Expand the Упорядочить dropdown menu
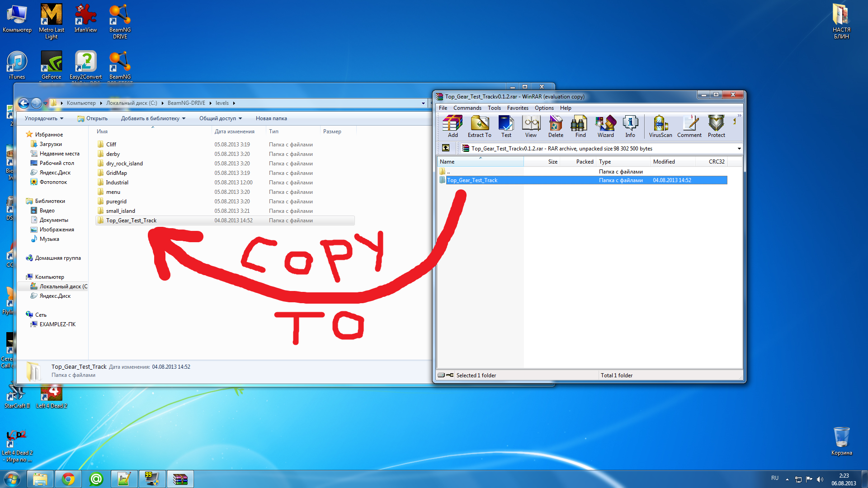The image size is (868, 488). coord(44,118)
